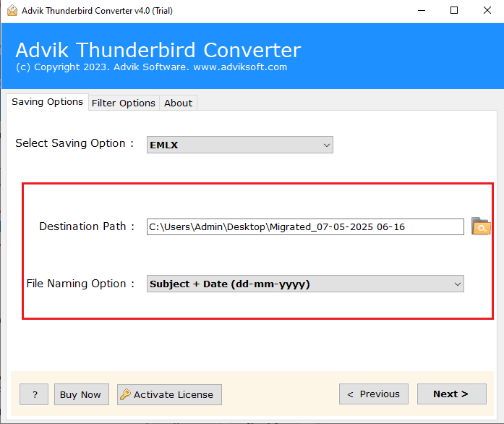The height and width of the screenshot is (424, 504).
Task: Click the Next > button
Action: pos(452,394)
